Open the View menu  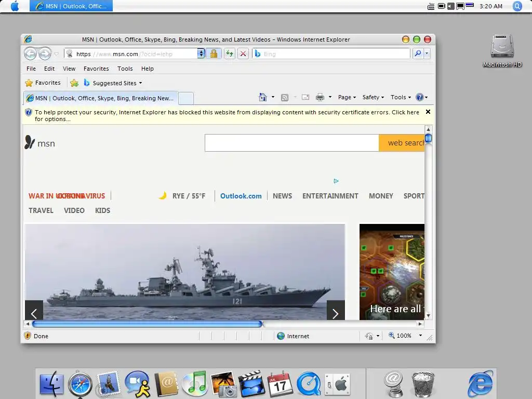click(x=69, y=69)
